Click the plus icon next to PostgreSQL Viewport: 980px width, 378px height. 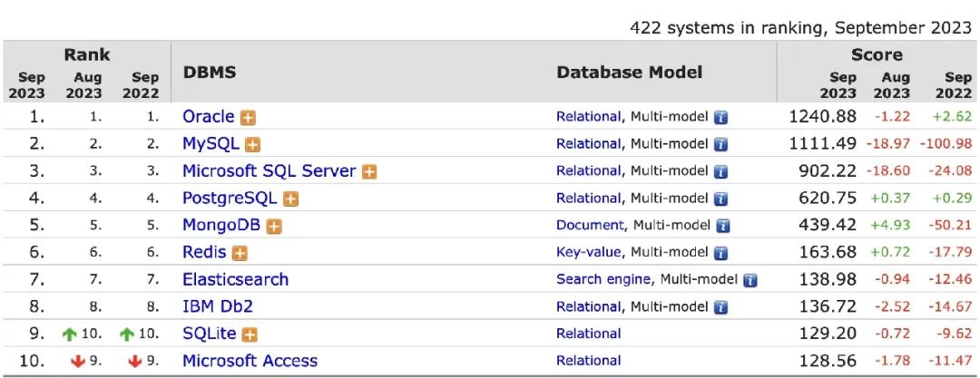[x=290, y=199]
